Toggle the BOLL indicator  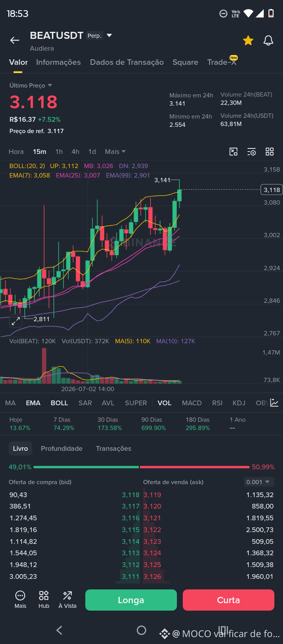click(59, 403)
